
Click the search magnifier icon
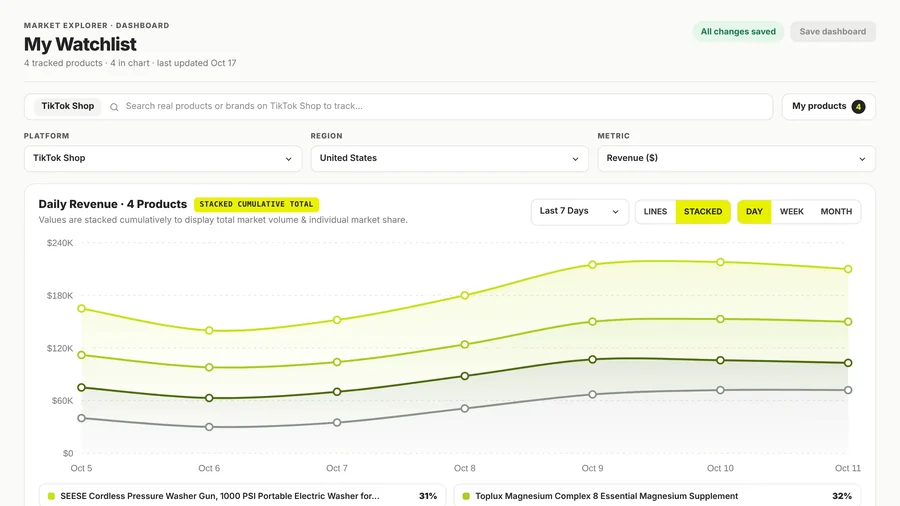click(114, 107)
